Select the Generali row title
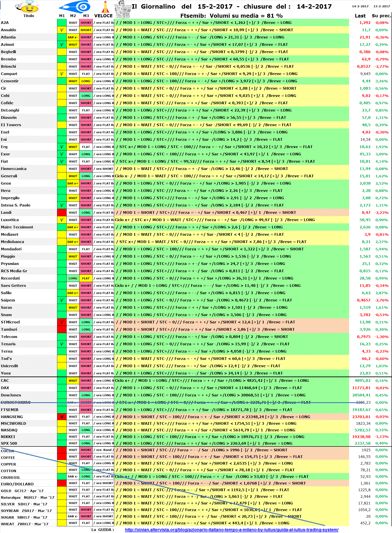The width and height of the screenshot is (392, 533). tap(9, 176)
